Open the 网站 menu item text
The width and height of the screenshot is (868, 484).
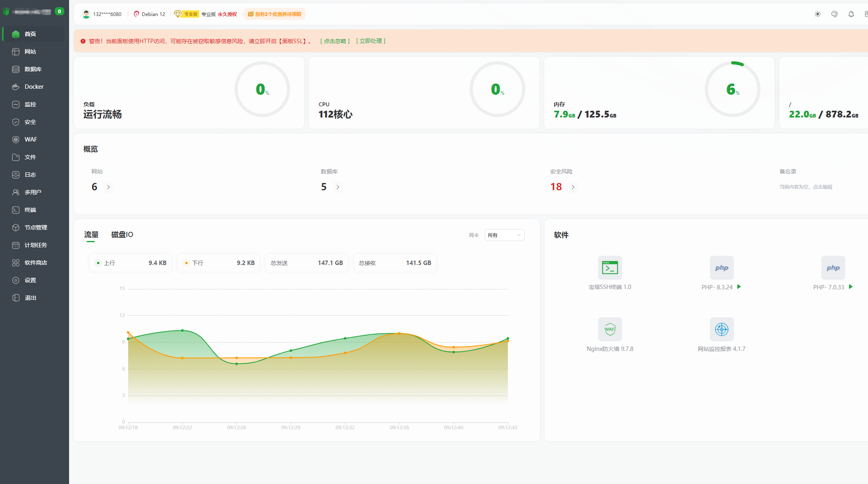(30, 52)
